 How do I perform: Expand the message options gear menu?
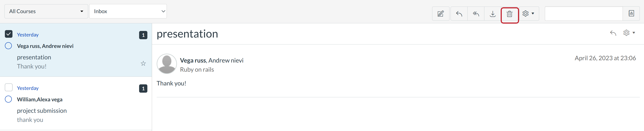coord(629,33)
